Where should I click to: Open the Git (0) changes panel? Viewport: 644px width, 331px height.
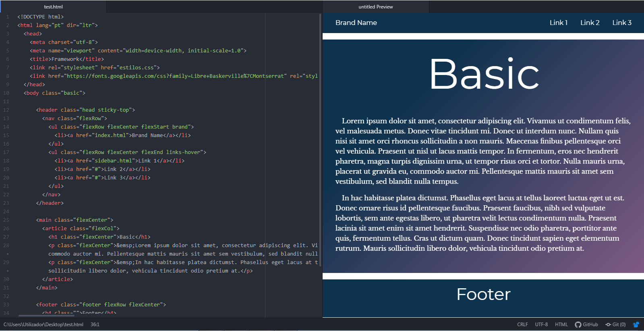tap(615, 325)
